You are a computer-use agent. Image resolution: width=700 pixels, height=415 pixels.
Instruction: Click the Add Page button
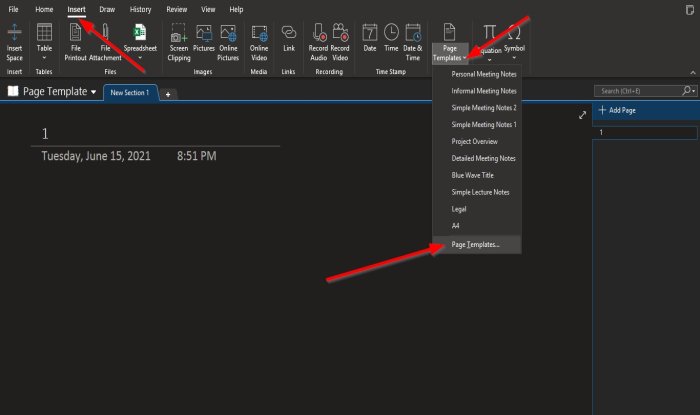617,110
